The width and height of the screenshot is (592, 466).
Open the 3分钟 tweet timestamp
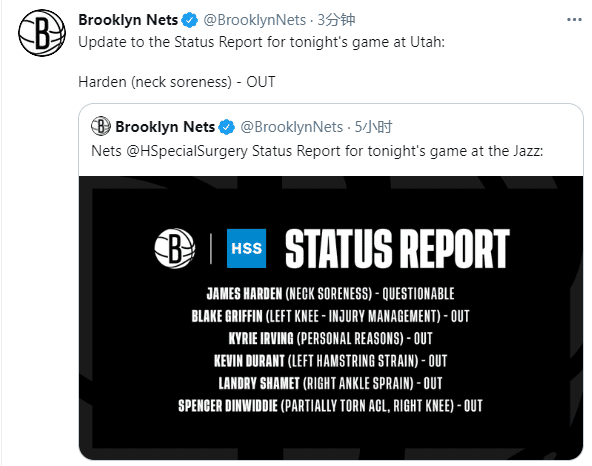tap(336, 20)
